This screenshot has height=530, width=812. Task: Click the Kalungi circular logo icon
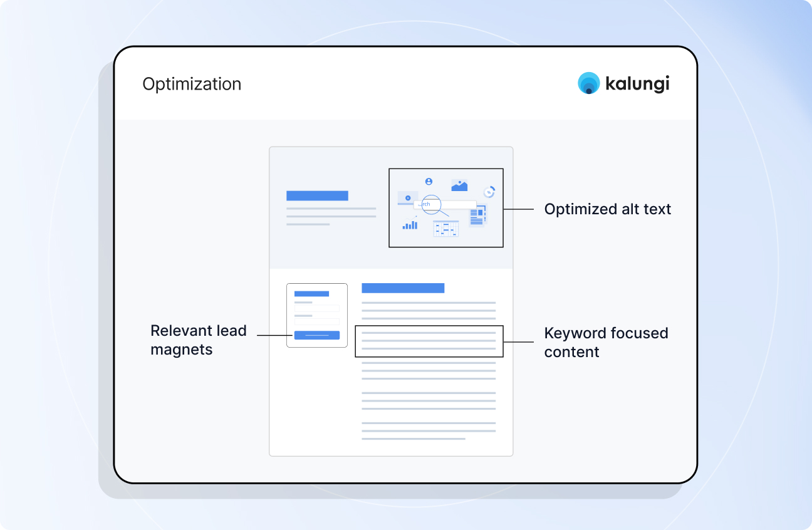589,83
